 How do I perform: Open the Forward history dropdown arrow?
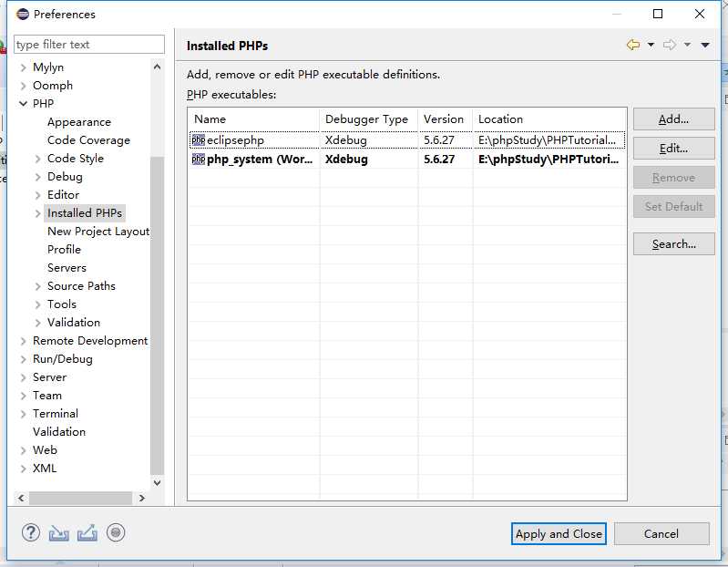tap(687, 45)
